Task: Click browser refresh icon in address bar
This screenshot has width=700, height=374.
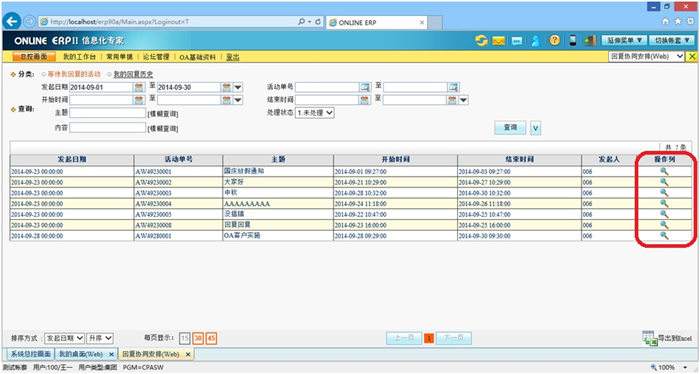Action: click(318, 21)
